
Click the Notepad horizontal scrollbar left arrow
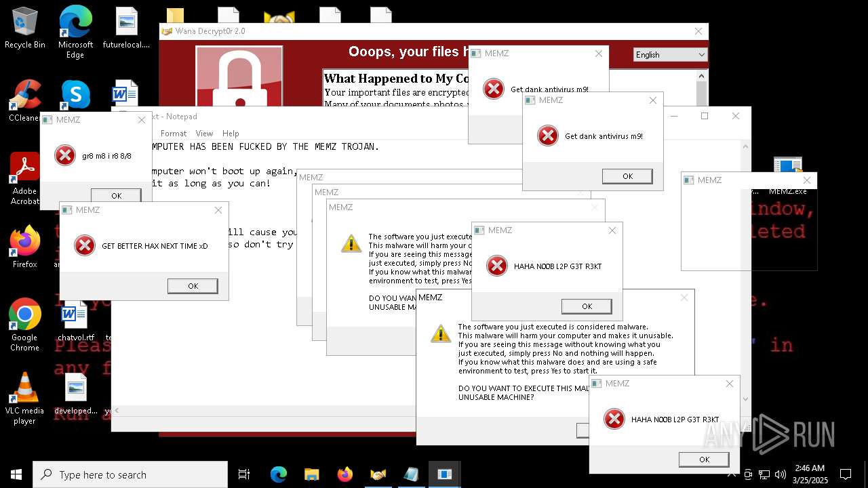118,411
